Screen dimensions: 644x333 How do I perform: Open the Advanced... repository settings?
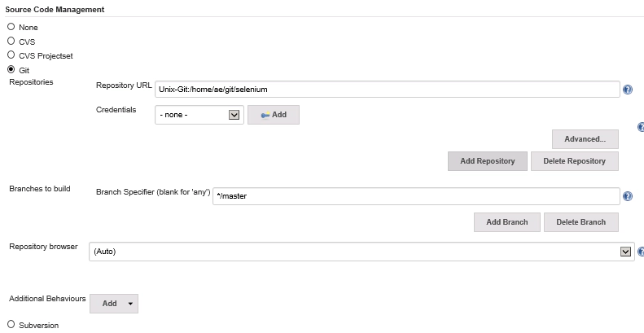(x=585, y=139)
